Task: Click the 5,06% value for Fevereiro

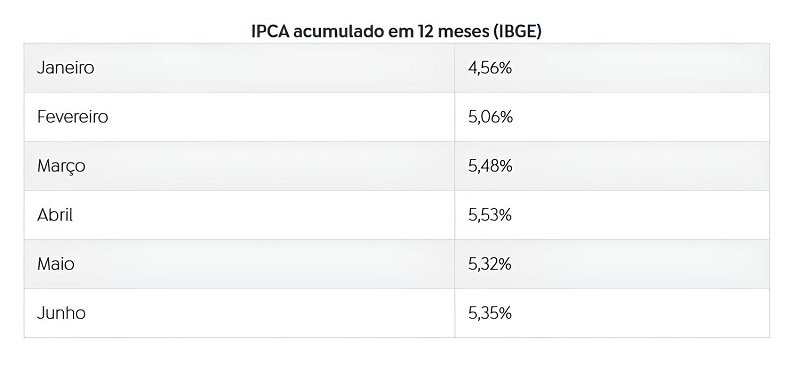Action: click(x=490, y=117)
